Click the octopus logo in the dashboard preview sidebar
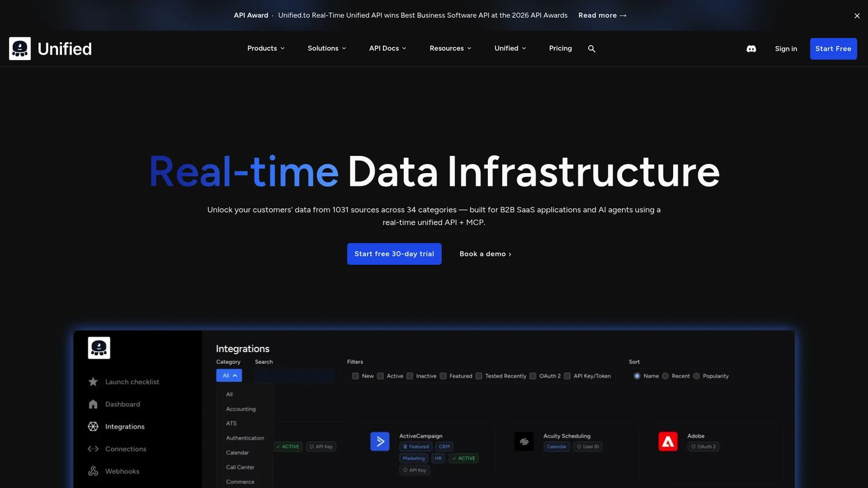The height and width of the screenshot is (488, 868). click(x=99, y=348)
